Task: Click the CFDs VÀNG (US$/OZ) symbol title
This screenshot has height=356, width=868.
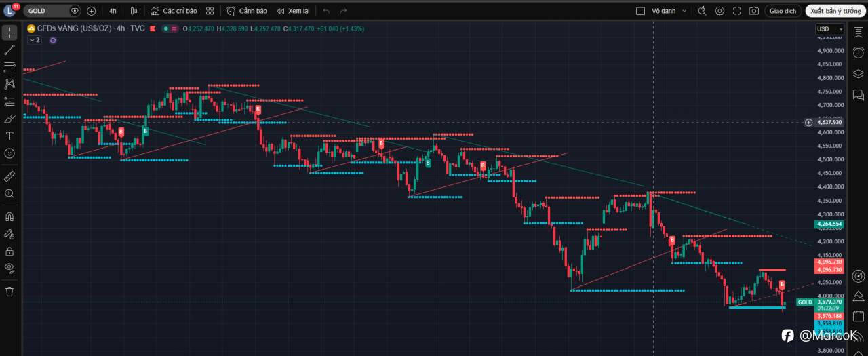Action: pos(75,28)
